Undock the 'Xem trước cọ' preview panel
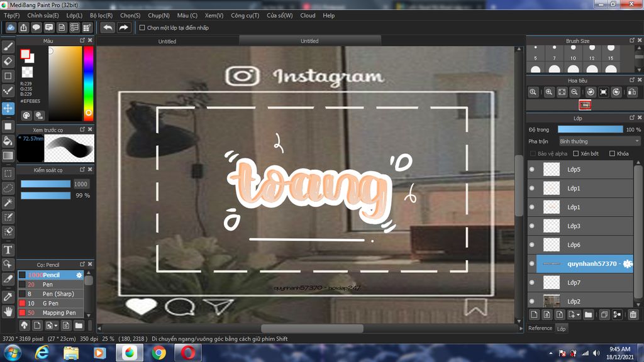The width and height of the screenshot is (644, 362). pos(82,129)
